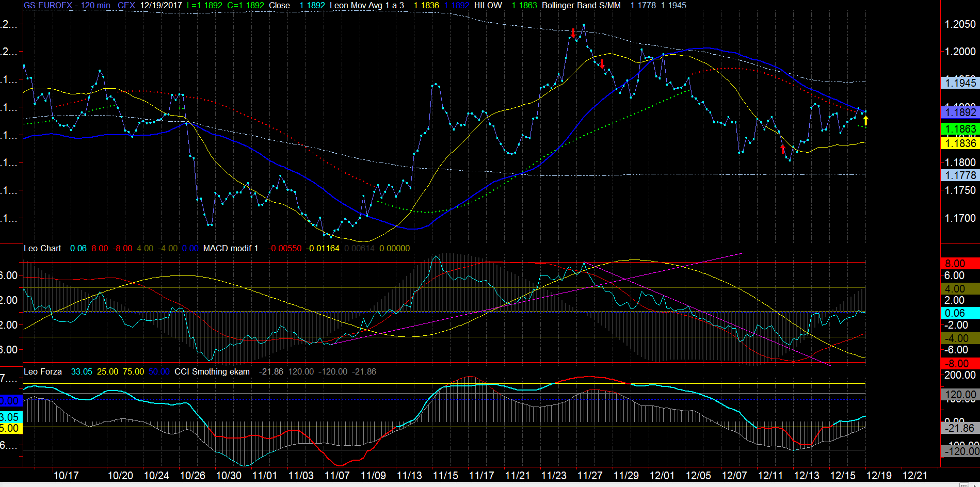Click the 1.2000 price axis label
Viewport: 980px width, 487px height.
coord(960,52)
